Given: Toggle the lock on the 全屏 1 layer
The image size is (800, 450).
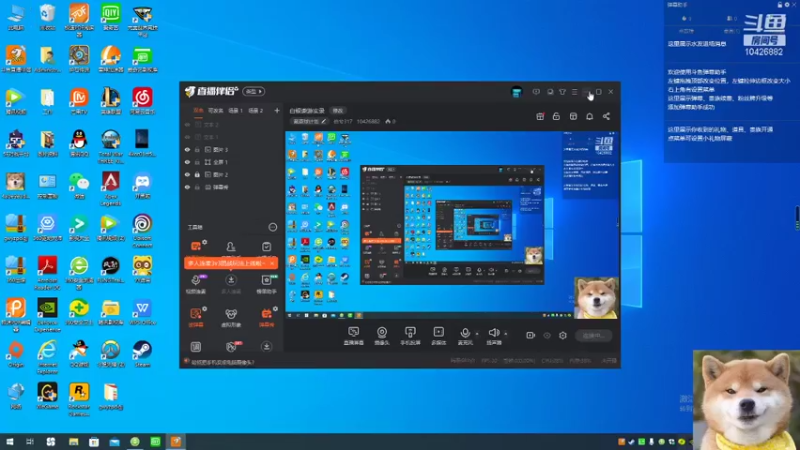Looking at the screenshot, I should [x=197, y=162].
